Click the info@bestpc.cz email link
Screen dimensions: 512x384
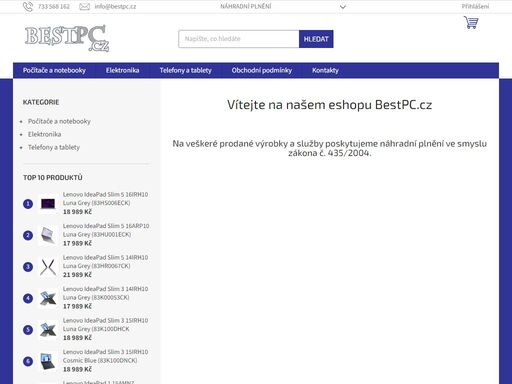(x=115, y=6)
